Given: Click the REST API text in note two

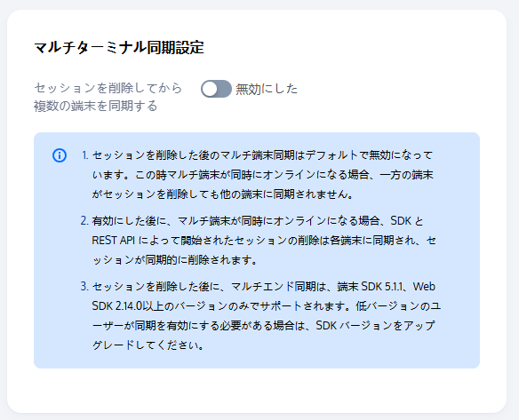Looking at the screenshot, I should pyautogui.click(x=113, y=241).
